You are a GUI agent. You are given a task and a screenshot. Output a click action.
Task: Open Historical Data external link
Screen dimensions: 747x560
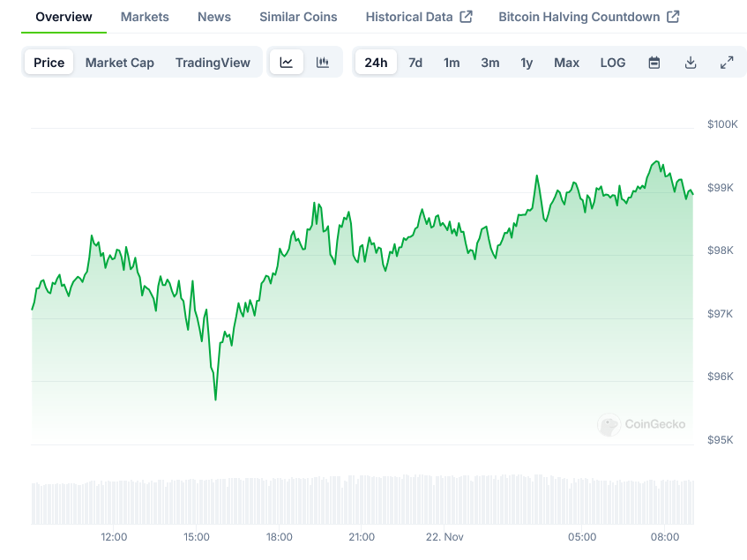(x=419, y=17)
